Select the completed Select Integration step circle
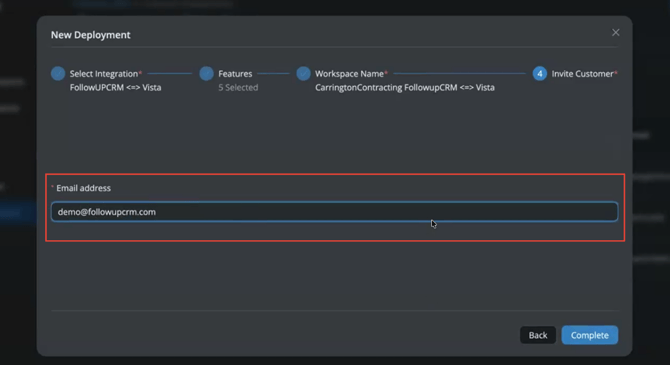 pyautogui.click(x=58, y=74)
